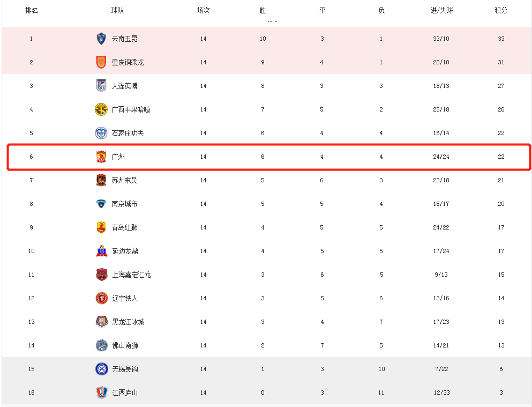
Task: Sort by the 积分 column header
Action: (501, 11)
